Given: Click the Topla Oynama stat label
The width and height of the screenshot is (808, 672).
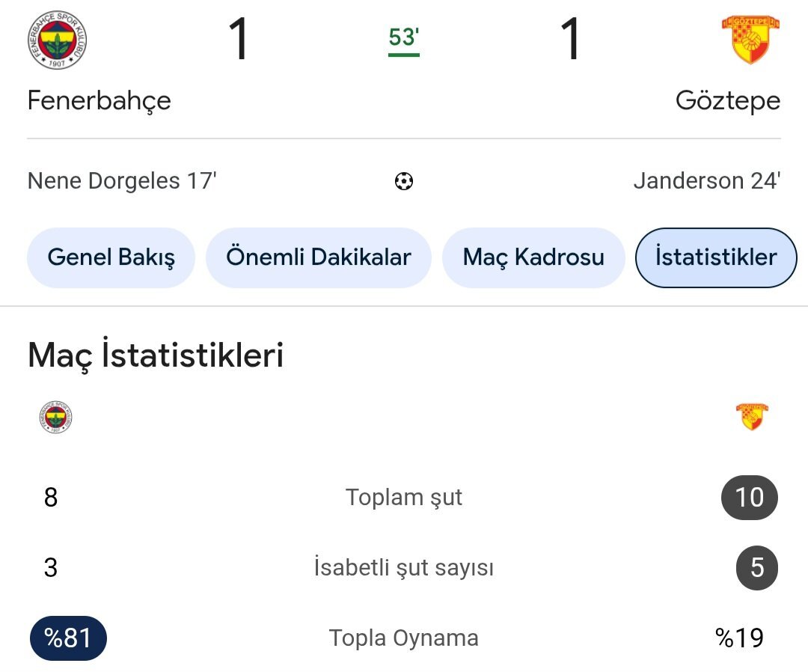Looking at the screenshot, I should click(404, 638).
